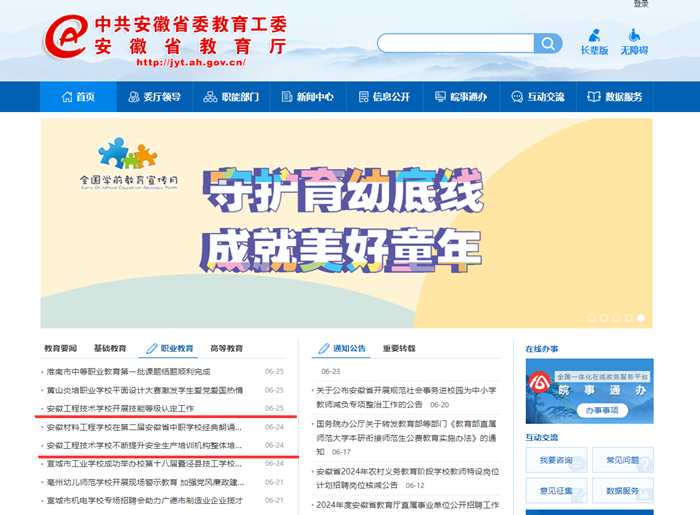Click the 我要咨询 button
700x515 pixels.
click(556, 460)
